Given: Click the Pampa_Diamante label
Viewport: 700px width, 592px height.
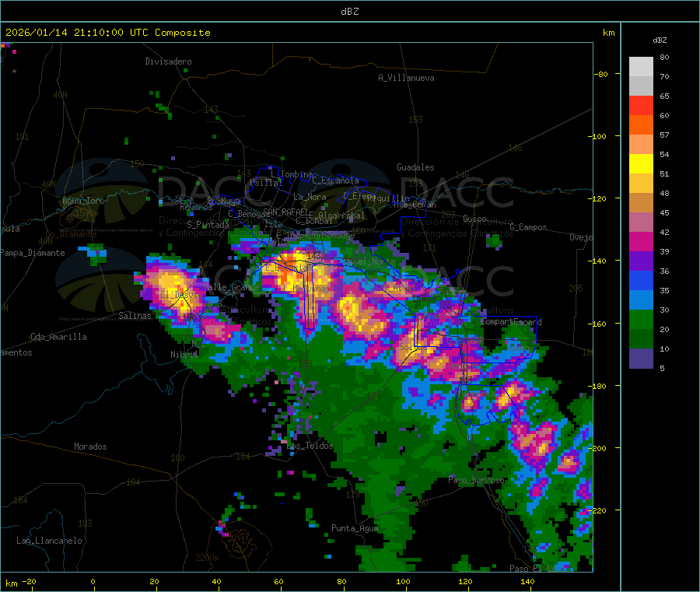Looking at the screenshot, I should point(33,253).
